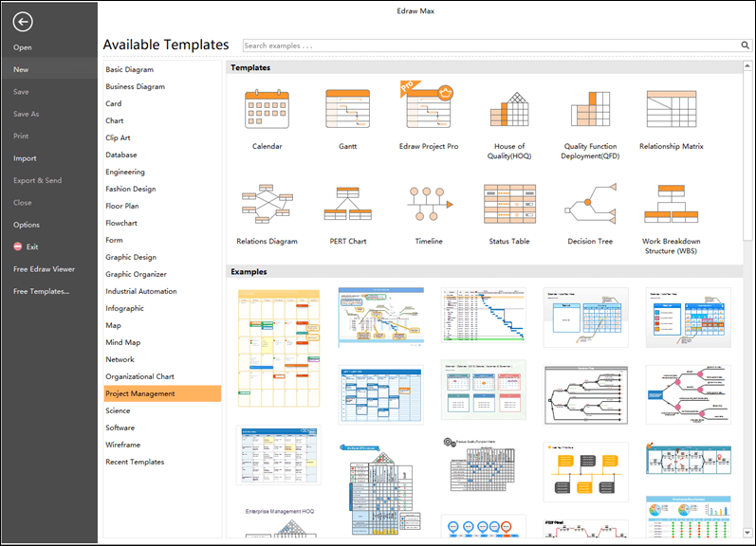Open the timeline example with yellow boxes
Viewport: 756px width, 546px height.
click(586, 472)
